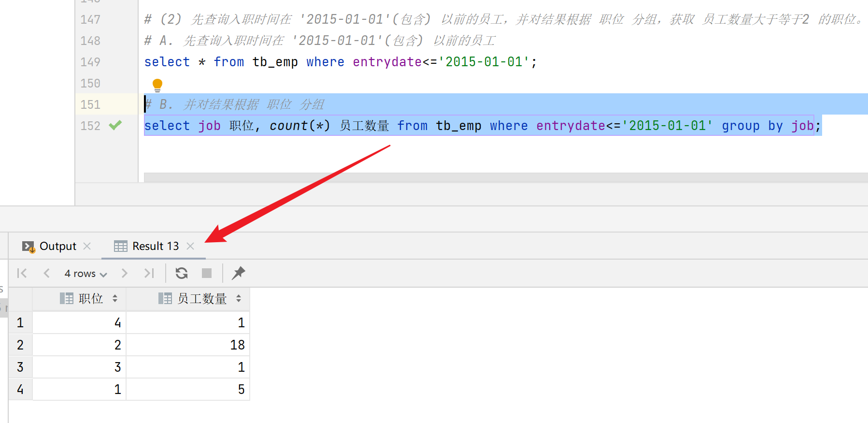Go to the next results page
This screenshot has height=423, width=868.
(125, 273)
